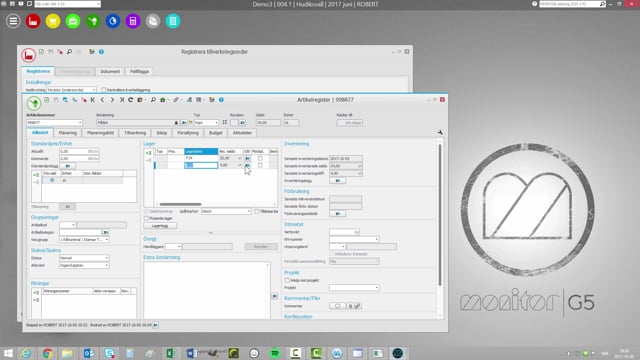Viewport: 640px width, 360px height.
Task: Open the grey module icon in top bar
Action: click(x=153, y=21)
